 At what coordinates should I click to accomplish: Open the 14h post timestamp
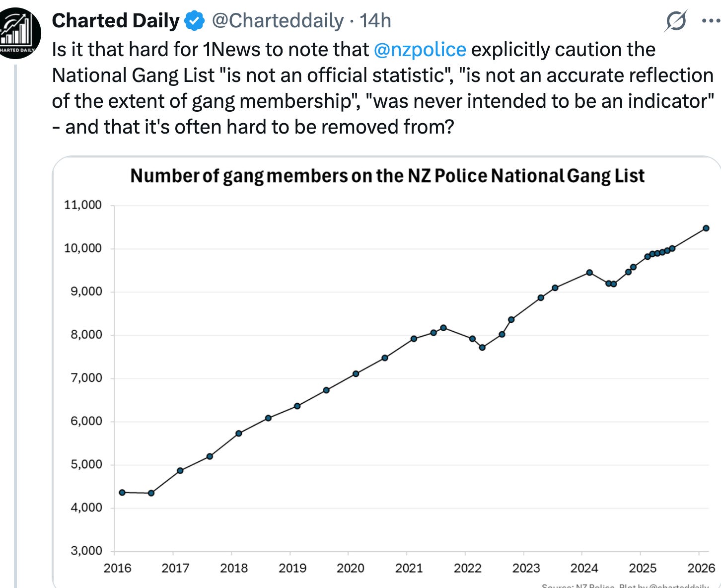tap(375, 21)
